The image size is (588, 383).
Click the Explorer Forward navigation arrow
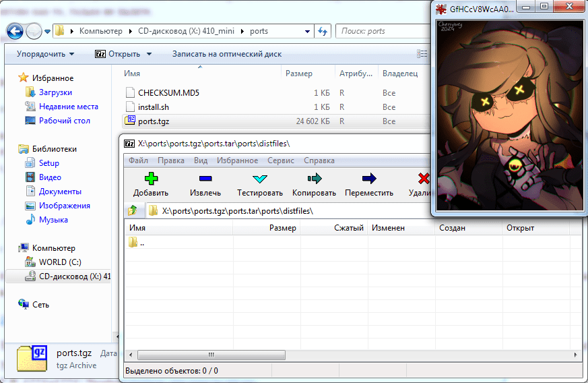coord(34,31)
